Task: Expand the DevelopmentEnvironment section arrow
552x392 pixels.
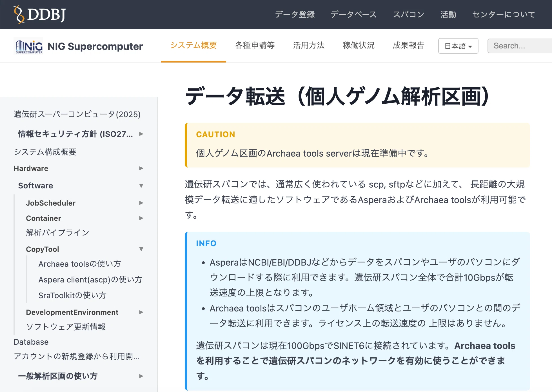Action: coord(141,312)
